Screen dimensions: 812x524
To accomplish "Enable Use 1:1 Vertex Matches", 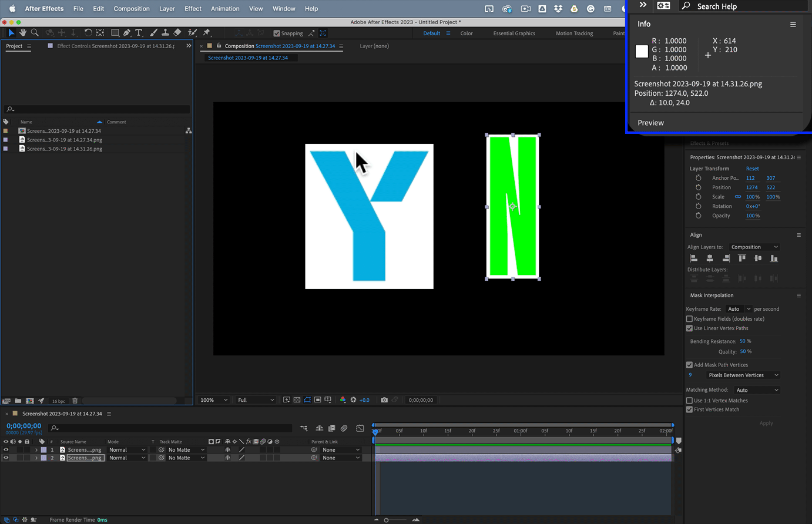I will pos(689,401).
